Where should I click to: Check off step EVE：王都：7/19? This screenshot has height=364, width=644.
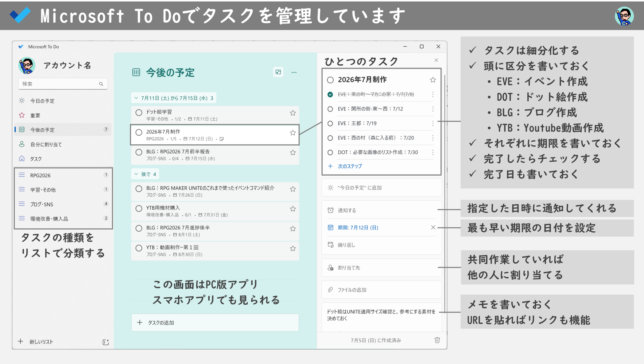pos(330,123)
